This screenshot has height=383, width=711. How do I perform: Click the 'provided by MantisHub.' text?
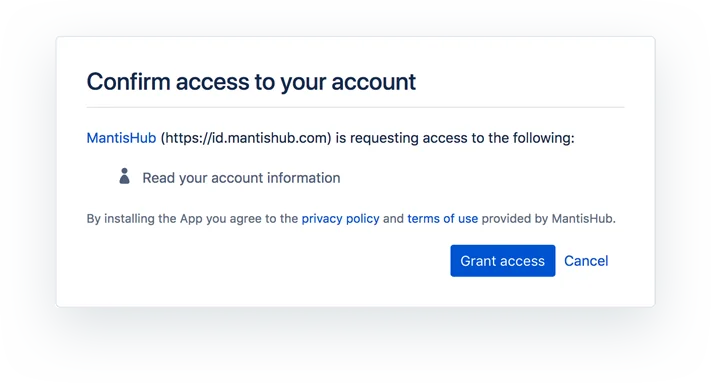click(x=549, y=218)
